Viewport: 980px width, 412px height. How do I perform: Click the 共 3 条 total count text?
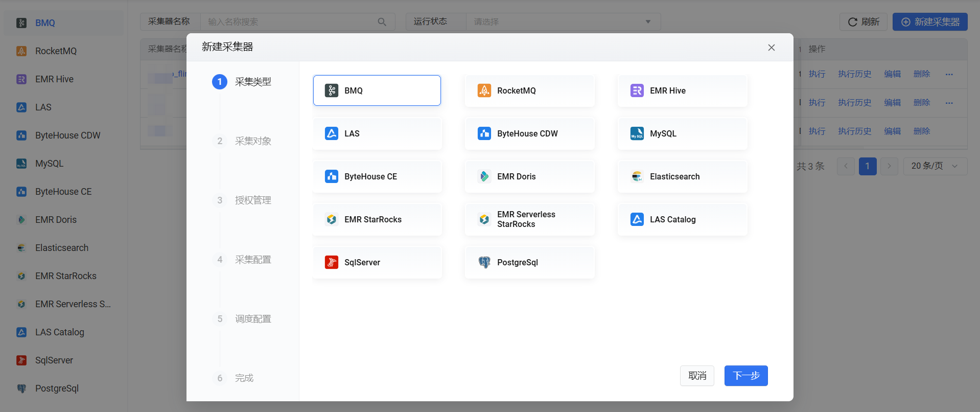(811, 166)
